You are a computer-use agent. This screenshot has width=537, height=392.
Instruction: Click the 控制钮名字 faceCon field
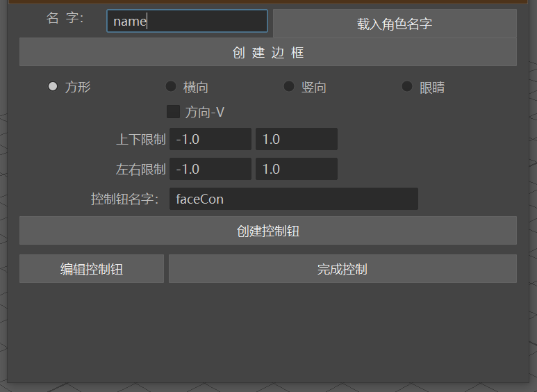tap(293, 199)
